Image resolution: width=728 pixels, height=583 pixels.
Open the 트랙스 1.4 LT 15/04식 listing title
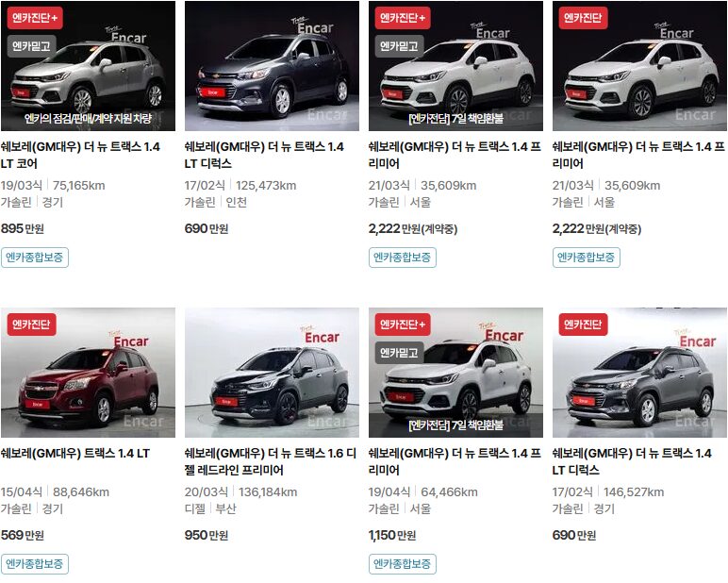coord(75,454)
